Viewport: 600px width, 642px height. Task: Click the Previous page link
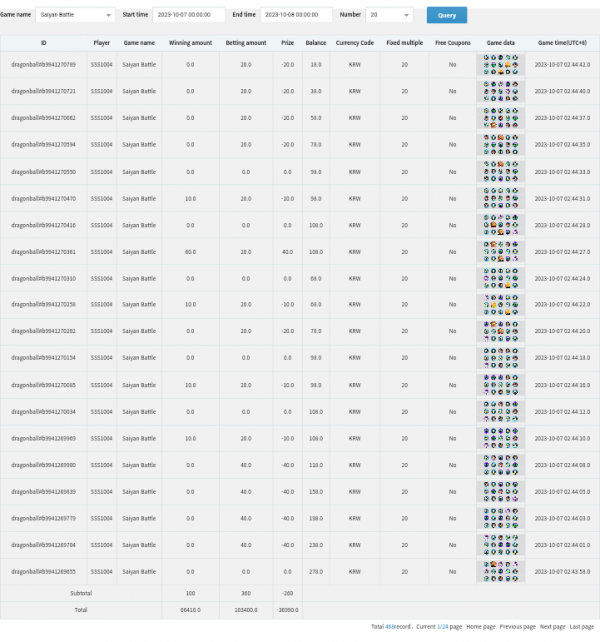[x=517, y=626]
